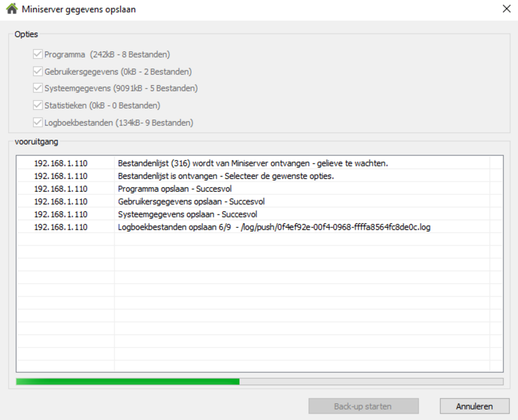518x420 pixels.
Task: Toggle the Statistieken checkbox
Action: click(38, 105)
